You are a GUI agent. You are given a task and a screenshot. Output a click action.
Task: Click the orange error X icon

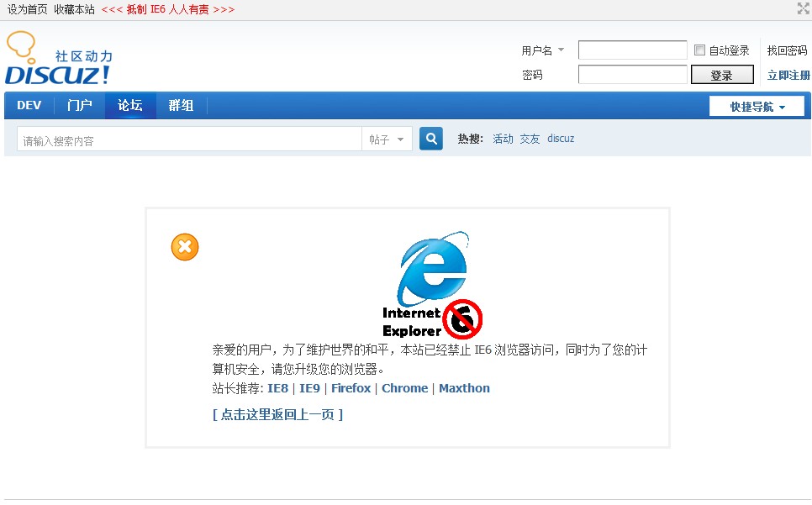pyautogui.click(x=185, y=247)
